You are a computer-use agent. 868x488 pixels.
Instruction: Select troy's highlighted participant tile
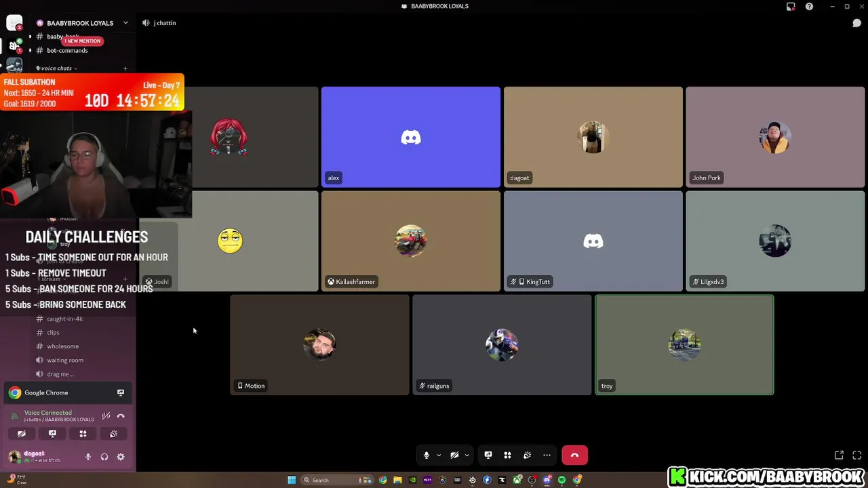click(684, 345)
